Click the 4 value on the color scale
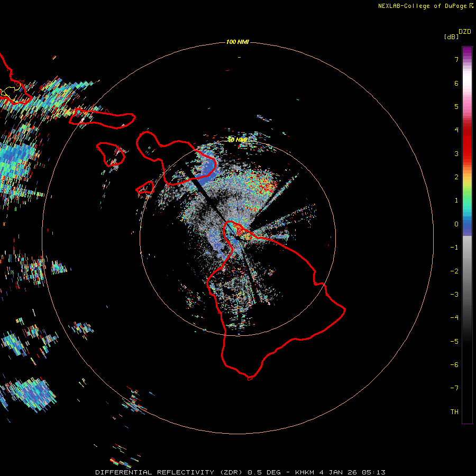Screen dimensions: 476x476 point(456,130)
